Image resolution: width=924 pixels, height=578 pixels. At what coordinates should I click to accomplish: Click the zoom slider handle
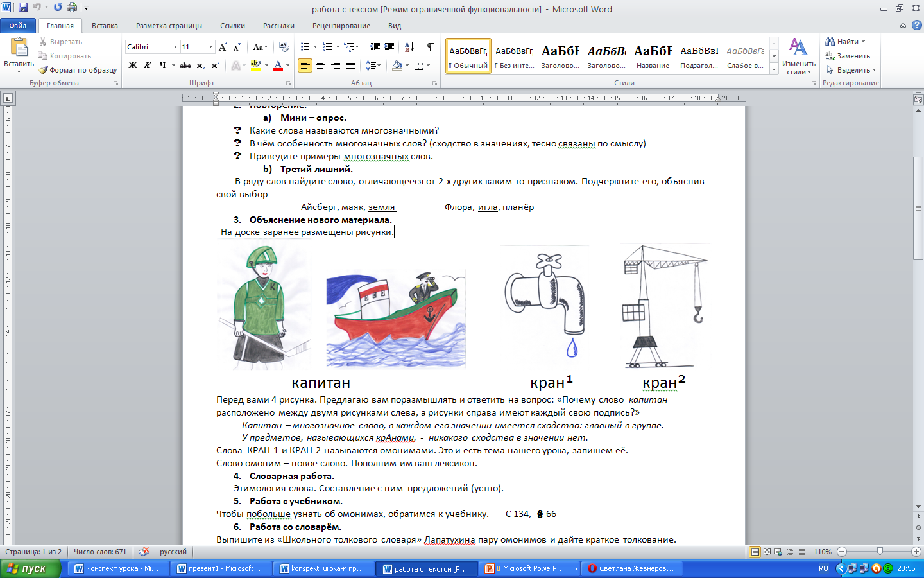[880, 552]
